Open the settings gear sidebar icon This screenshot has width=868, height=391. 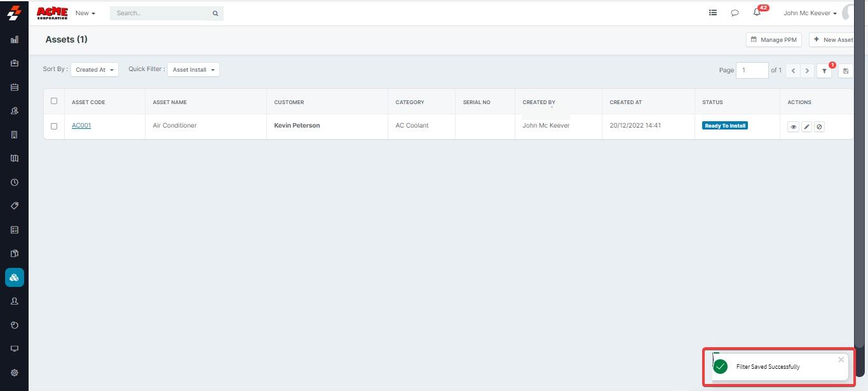(x=14, y=373)
